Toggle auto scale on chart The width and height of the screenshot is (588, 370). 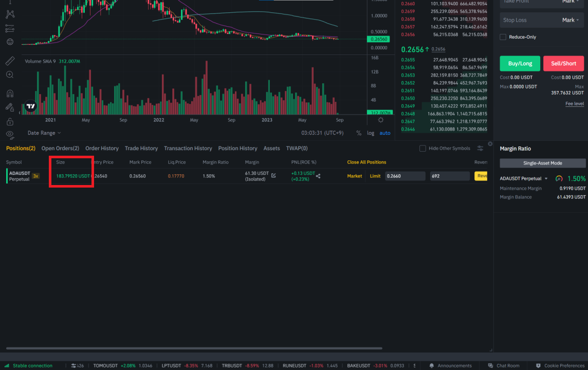(385, 133)
